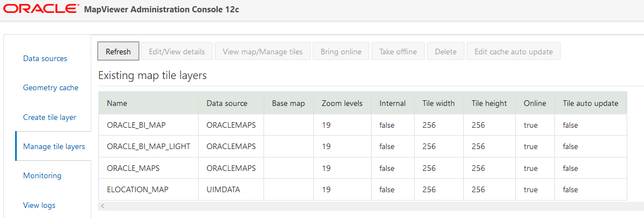Select the ORACLE_MAPS tile layer row
Image resolution: width=644 pixels, height=218 pixels.
[x=363, y=168]
